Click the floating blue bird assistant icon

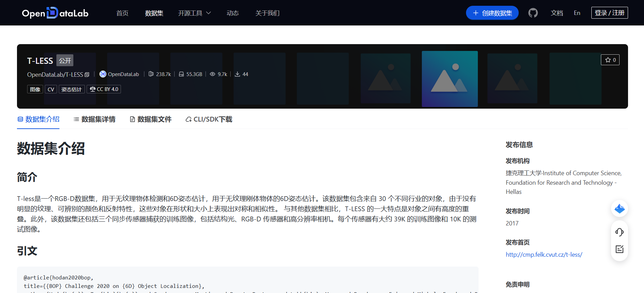620,208
